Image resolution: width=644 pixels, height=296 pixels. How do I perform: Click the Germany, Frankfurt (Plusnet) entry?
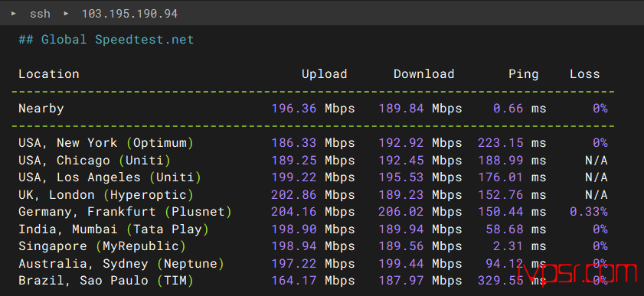125,212
